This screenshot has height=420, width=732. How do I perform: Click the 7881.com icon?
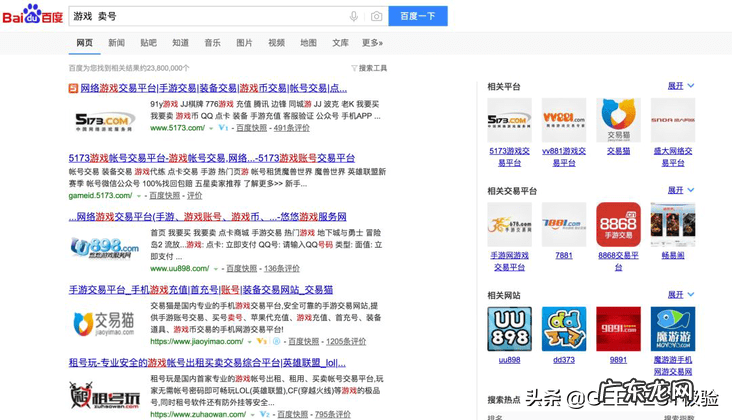tap(563, 224)
